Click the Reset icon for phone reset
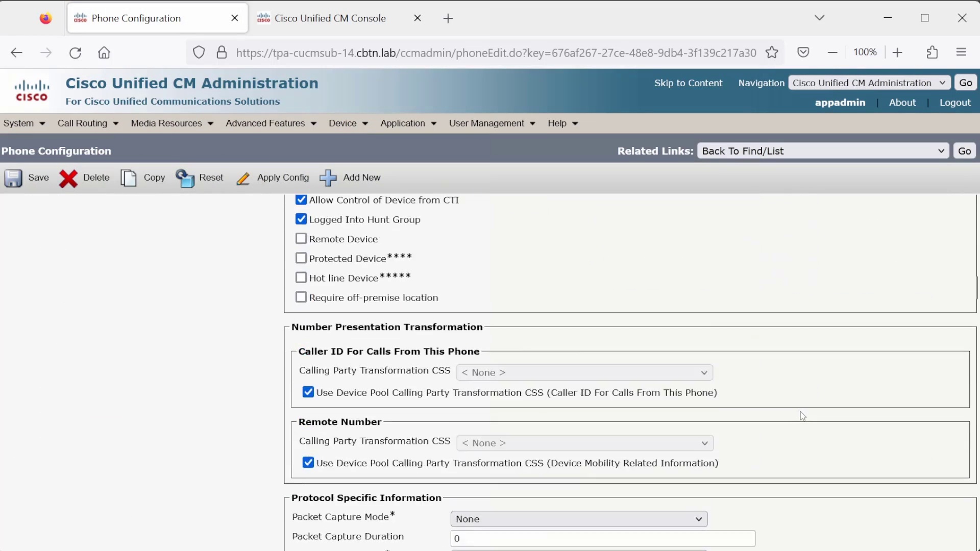Viewport: 980px width, 551px height. [185, 178]
